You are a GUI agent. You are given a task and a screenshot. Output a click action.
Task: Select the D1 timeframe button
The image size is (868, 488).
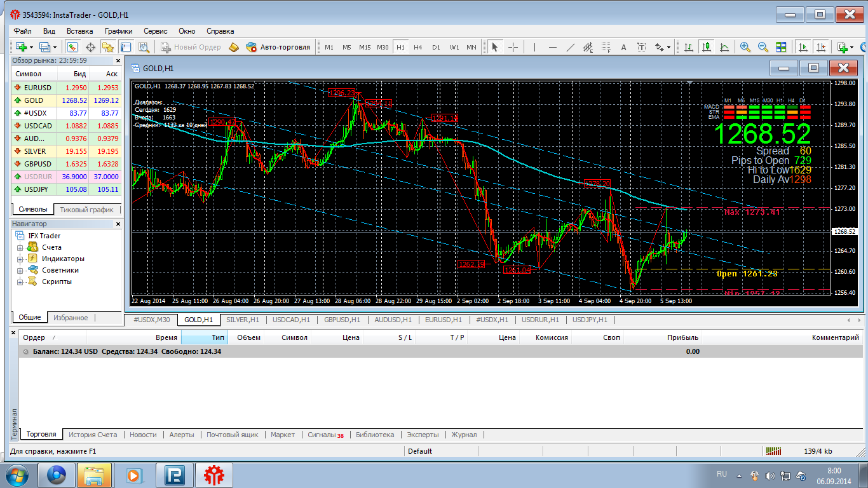tap(436, 47)
